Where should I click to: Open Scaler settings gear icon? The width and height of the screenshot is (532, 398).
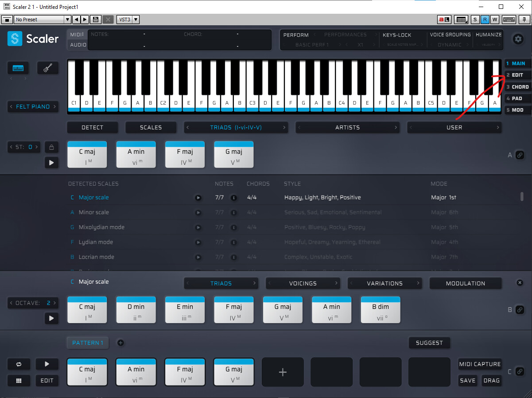pyautogui.click(x=518, y=39)
